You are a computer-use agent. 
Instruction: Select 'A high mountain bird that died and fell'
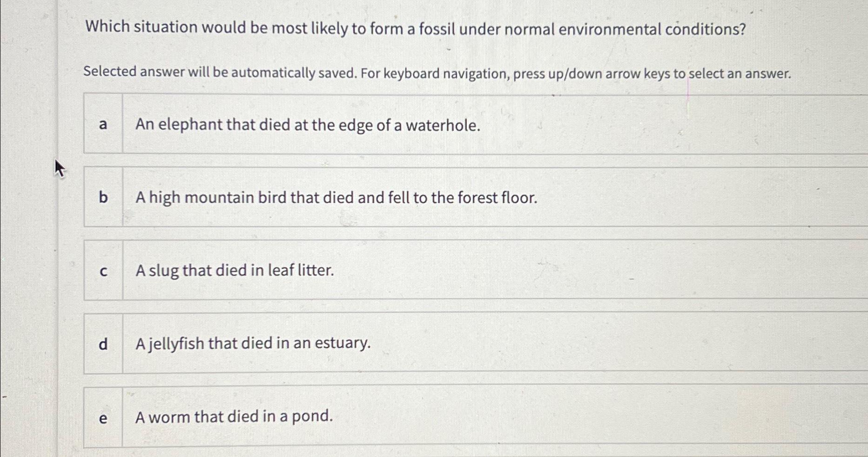click(x=336, y=197)
